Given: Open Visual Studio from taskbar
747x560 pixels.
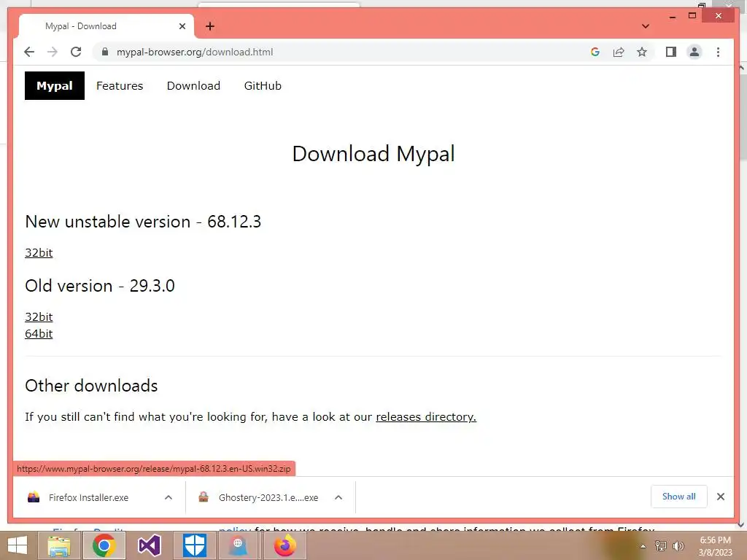Looking at the screenshot, I should tap(149, 545).
